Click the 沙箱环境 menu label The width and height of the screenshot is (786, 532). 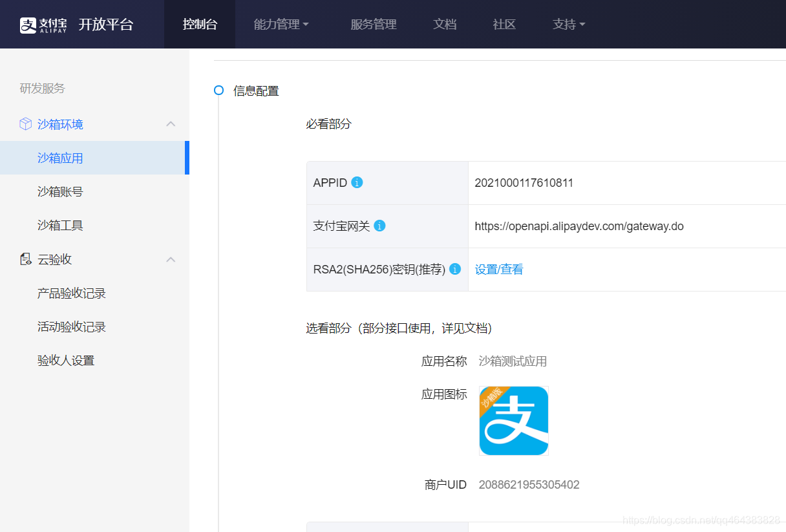point(60,124)
